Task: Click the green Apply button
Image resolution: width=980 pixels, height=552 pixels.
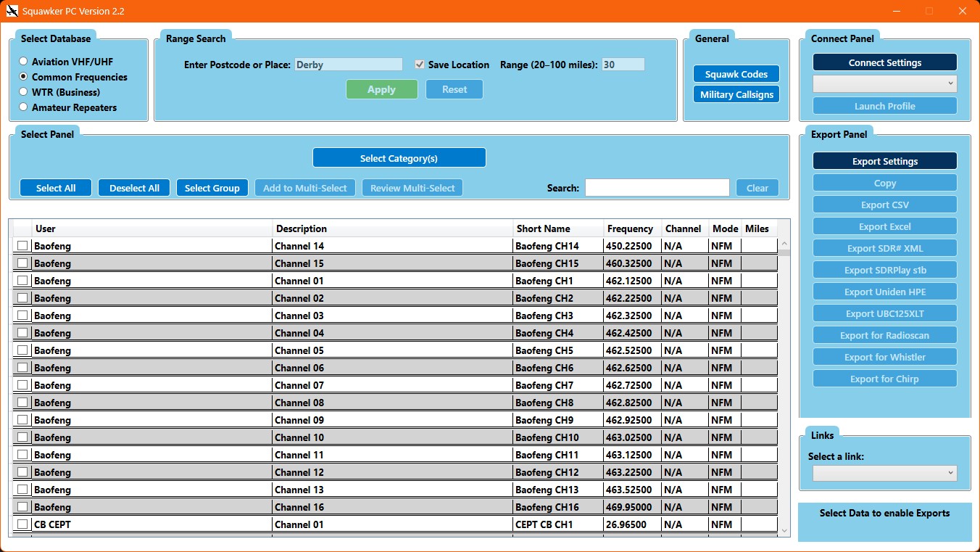Action: (x=382, y=89)
